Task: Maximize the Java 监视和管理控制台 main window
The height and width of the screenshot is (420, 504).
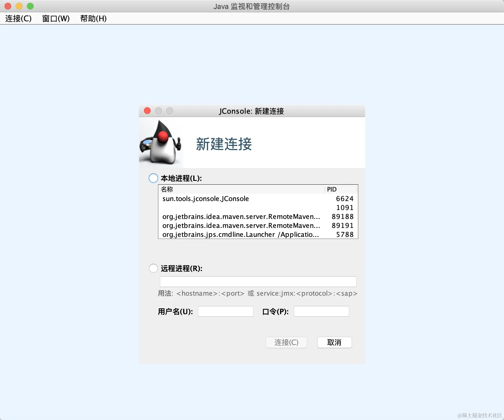Action: point(30,6)
